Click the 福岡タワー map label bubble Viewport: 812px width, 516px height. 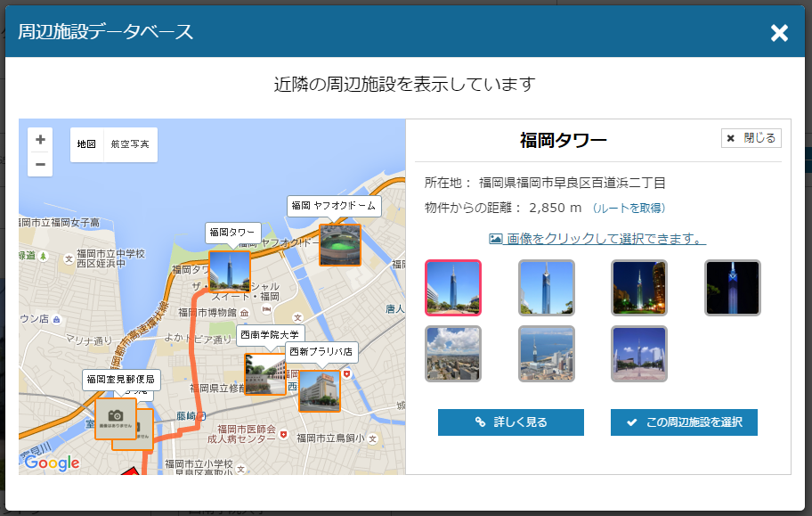click(x=232, y=233)
